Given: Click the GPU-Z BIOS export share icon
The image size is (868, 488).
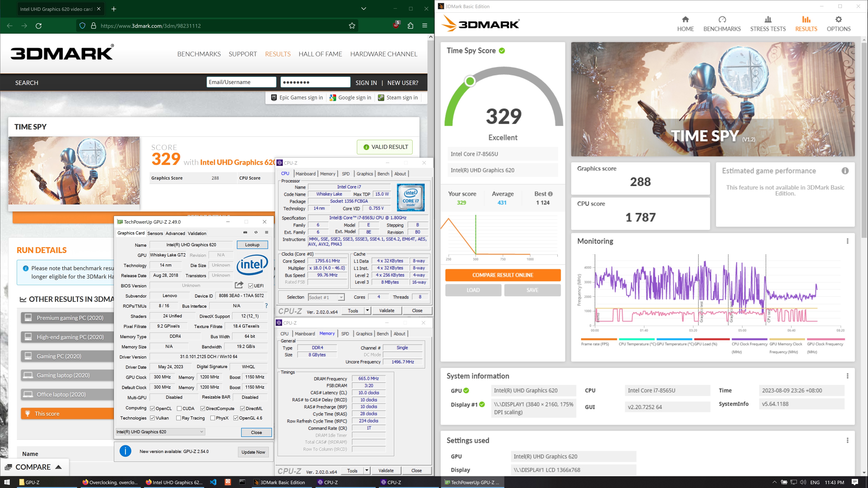Looking at the screenshot, I should pyautogui.click(x=239, y=285).
